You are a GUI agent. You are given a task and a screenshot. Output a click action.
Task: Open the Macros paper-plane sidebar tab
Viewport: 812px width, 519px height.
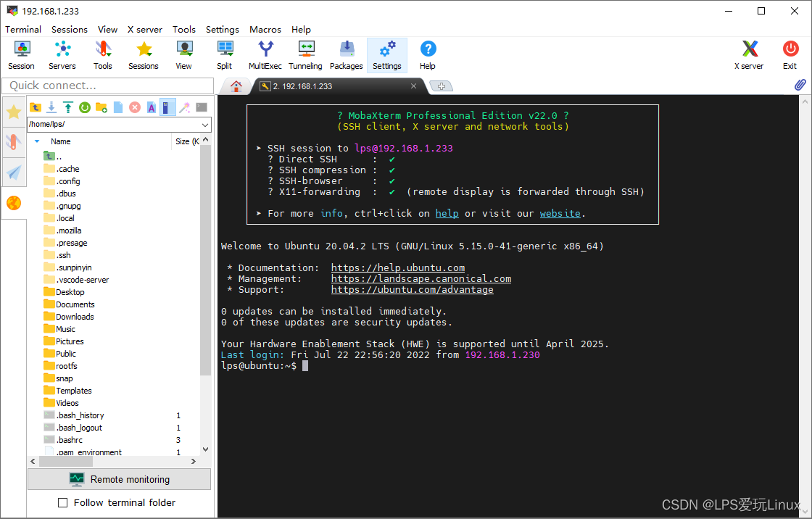click(x=14, y=172)
